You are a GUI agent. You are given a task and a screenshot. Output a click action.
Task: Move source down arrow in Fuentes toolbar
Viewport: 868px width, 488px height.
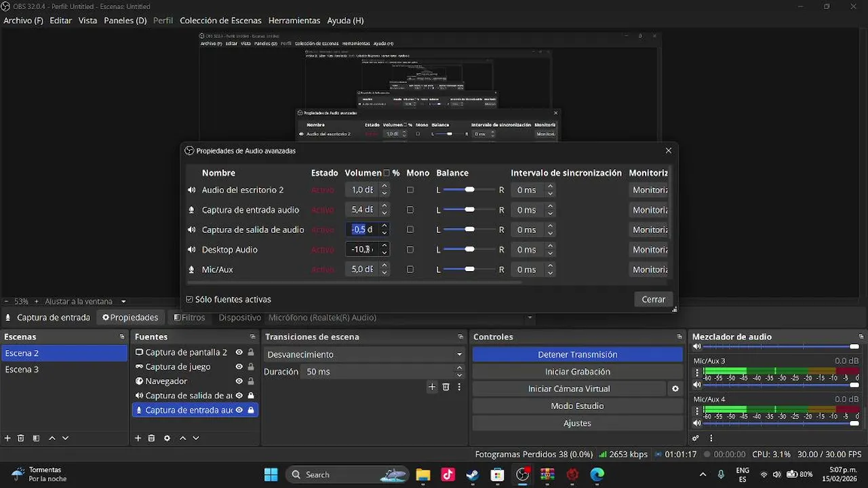196,439
